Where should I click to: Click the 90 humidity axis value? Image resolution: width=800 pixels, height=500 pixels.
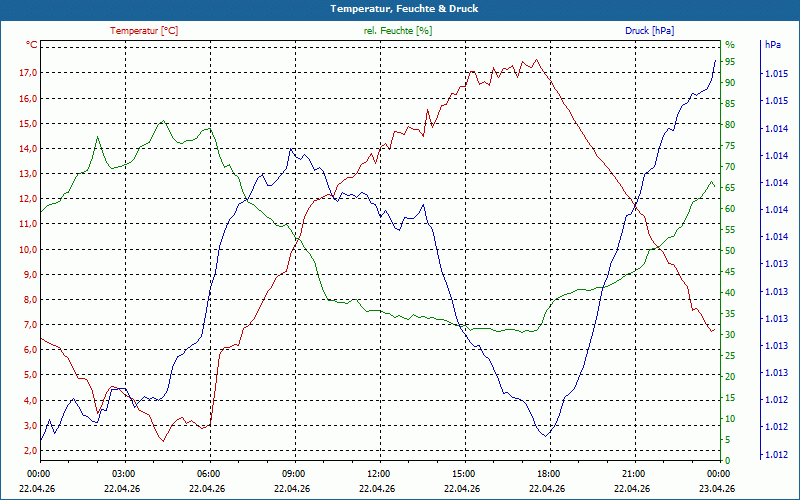tap(730, 83)
